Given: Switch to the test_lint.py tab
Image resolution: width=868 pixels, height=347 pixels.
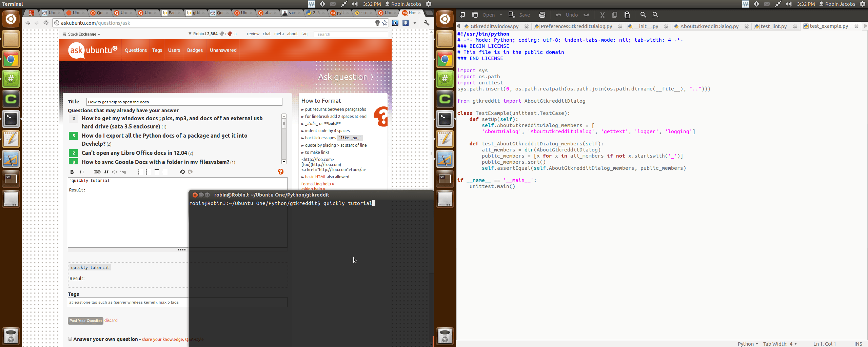Looking at the screenshot, I should point(773,26).
